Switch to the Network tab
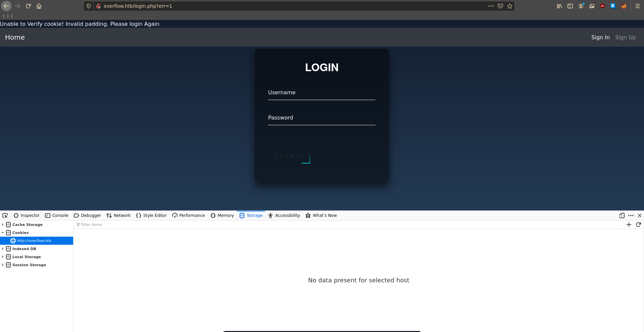Screen dimensions: 644x332 click(118, 216)
